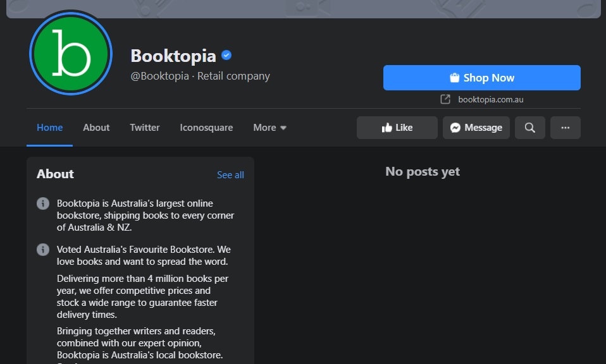The height and width of the screenshot is (364, 606).
Task: Expand the More dropdown menu
Action: (x=269, y=128)
